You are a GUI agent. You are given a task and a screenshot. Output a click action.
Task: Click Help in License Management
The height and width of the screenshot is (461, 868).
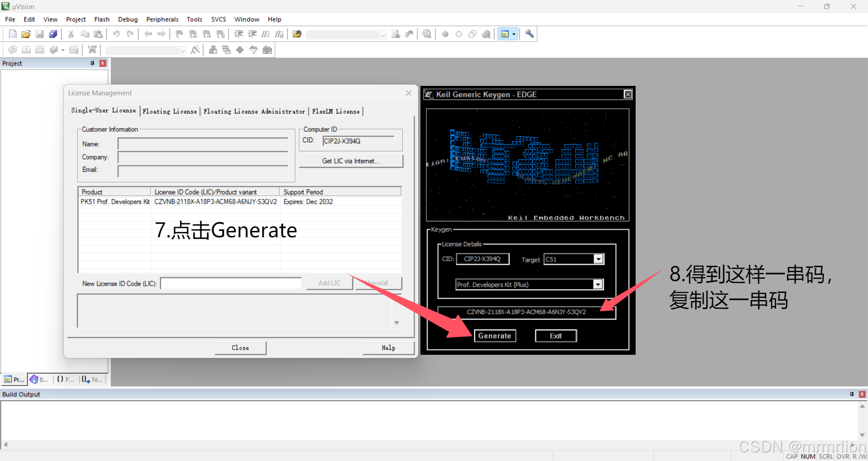[388, 348]
